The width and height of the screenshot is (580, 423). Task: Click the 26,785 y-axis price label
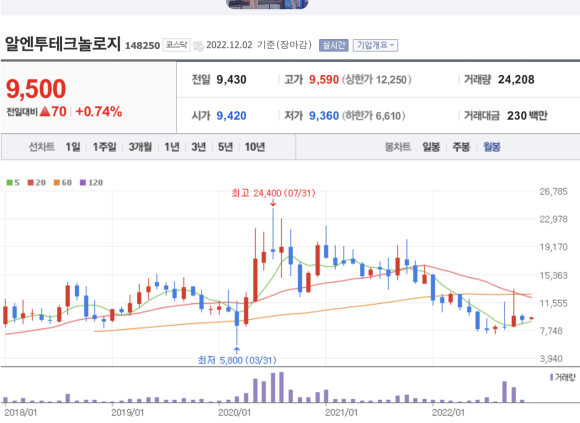tap(553, 192)
